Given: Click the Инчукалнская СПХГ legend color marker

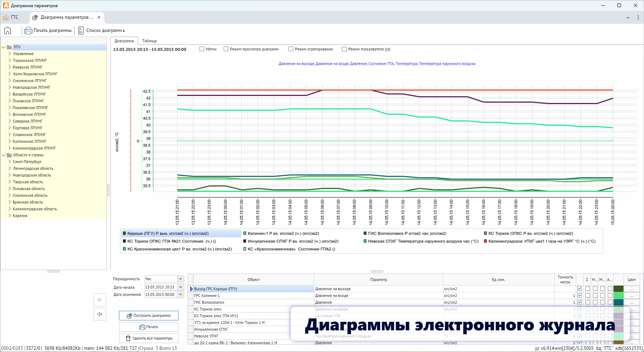Looking at the screenshot, I should point(245,241).
